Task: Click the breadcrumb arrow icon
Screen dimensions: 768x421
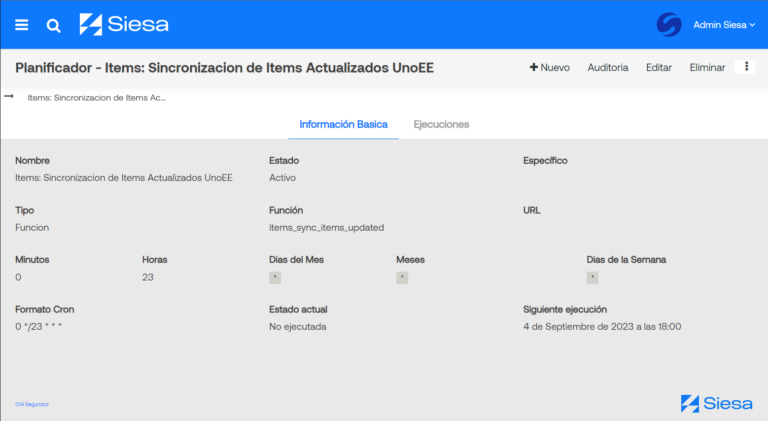Action: (9, 96)
